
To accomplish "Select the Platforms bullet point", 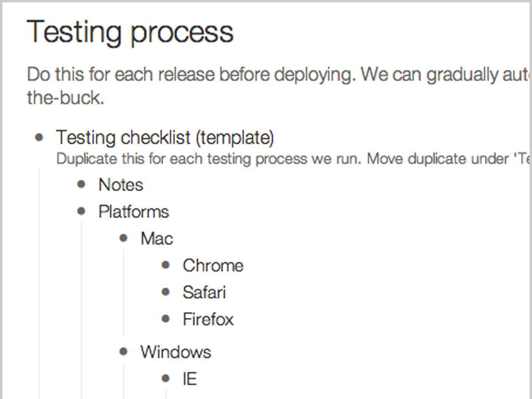I will (81, 211).
